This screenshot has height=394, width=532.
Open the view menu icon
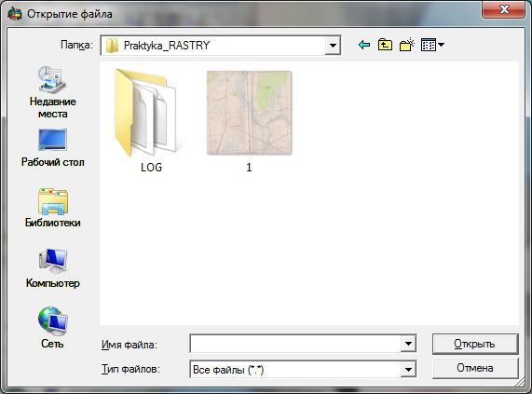432,45
